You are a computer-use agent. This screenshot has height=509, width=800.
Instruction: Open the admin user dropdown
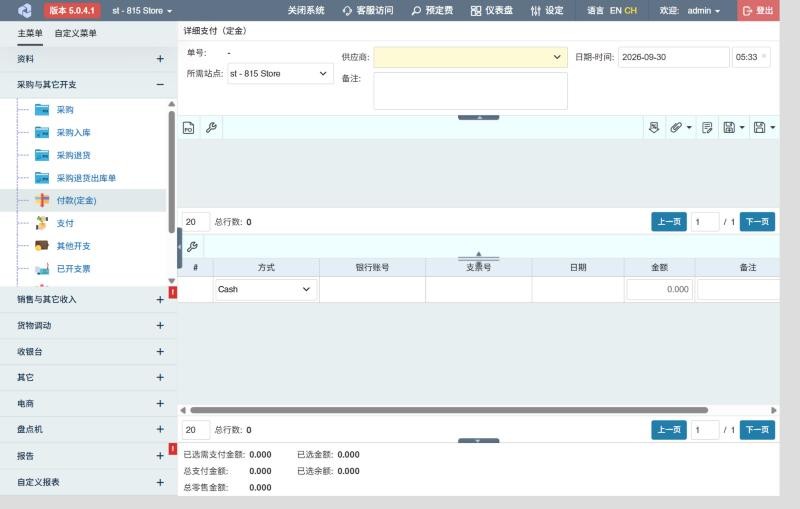704,10
